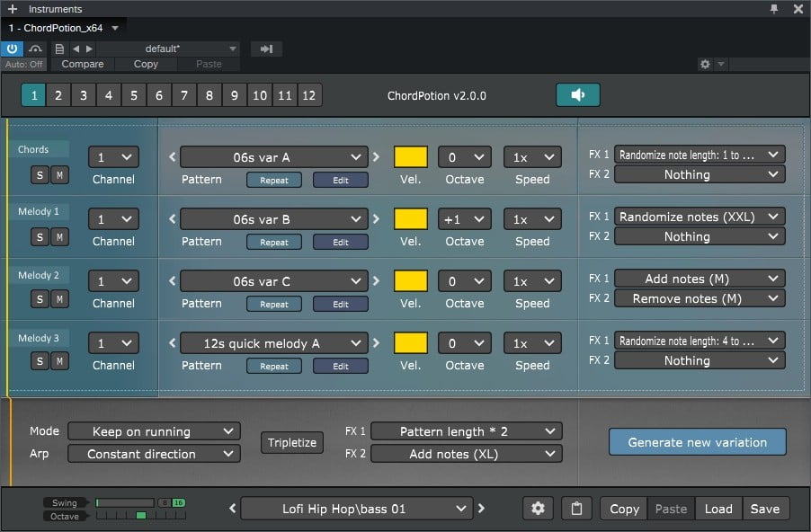Click the sidechain headphone icon beside power

(x=35, y=49)
